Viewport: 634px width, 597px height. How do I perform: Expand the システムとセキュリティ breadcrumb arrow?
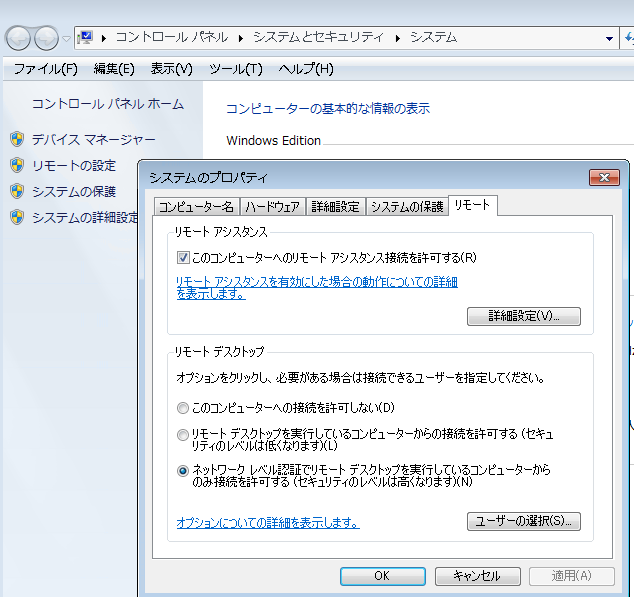coord(398,38)
